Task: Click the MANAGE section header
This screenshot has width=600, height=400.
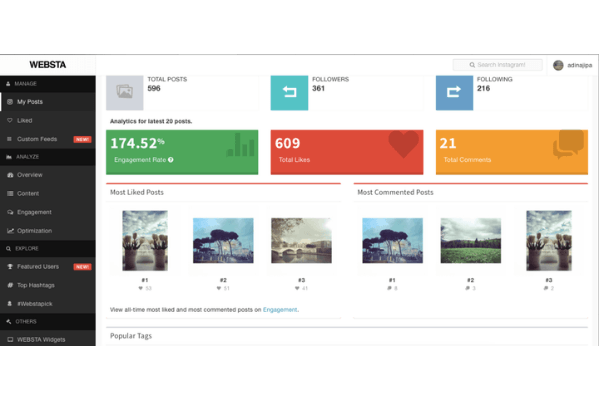Action: pyautogui.click(x=48, y=84)
